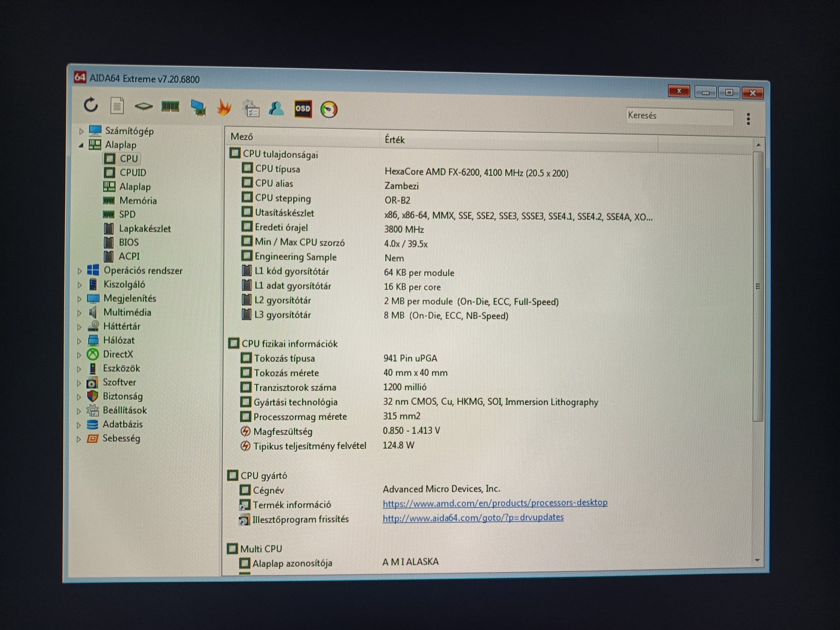
Task: Expand the Kiszolgáló node
Action: click(79, 285)
